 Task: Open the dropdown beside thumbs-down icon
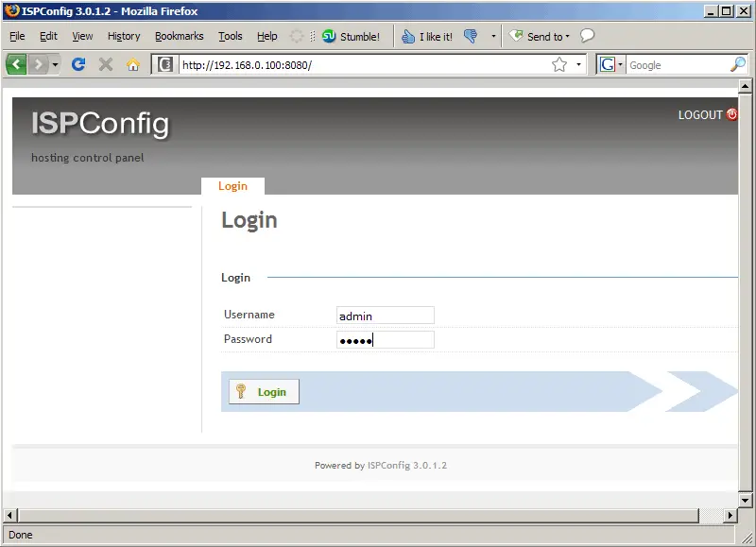coord(493,36)
